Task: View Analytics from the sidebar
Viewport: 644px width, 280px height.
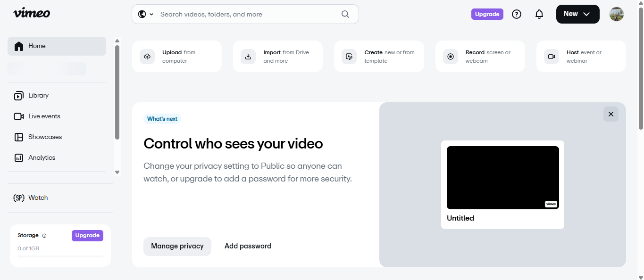Action: point(42,157)
